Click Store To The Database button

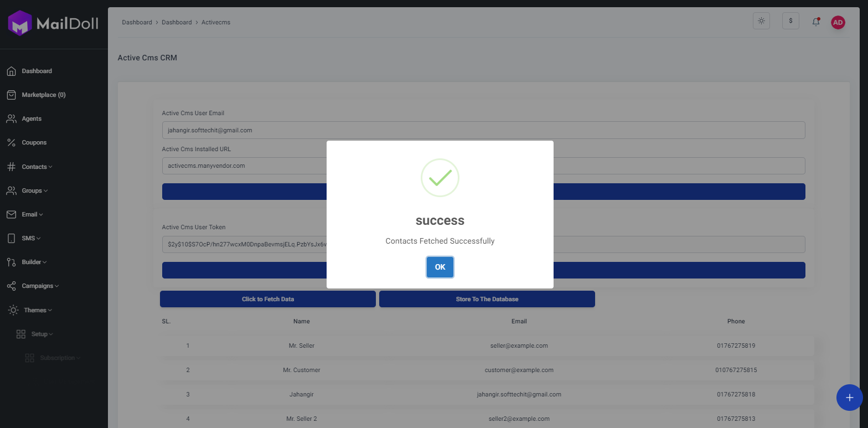click(487, 299)
